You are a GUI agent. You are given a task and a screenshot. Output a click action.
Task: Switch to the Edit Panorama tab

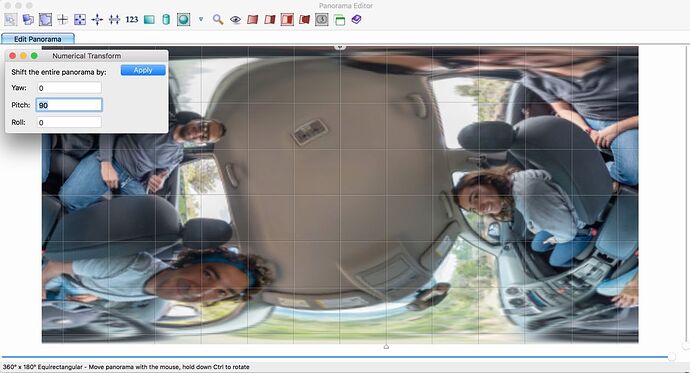click(x=38, y=39)
